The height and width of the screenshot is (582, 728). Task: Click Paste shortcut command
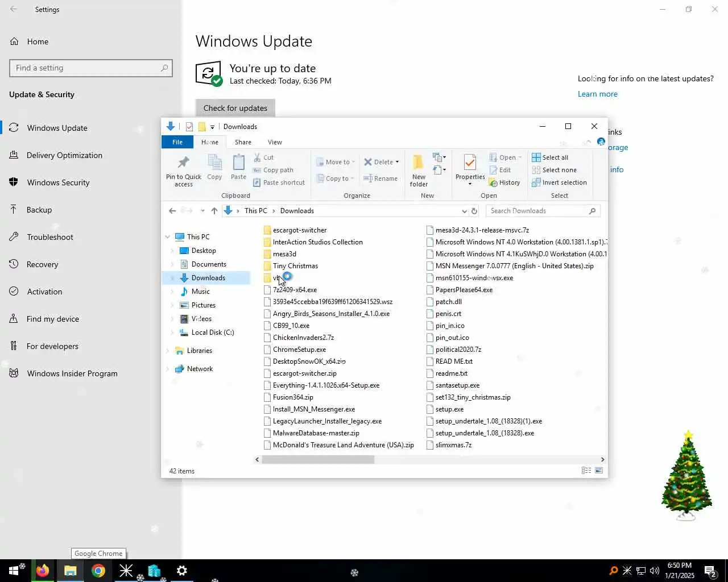click(x=279, y=182)
